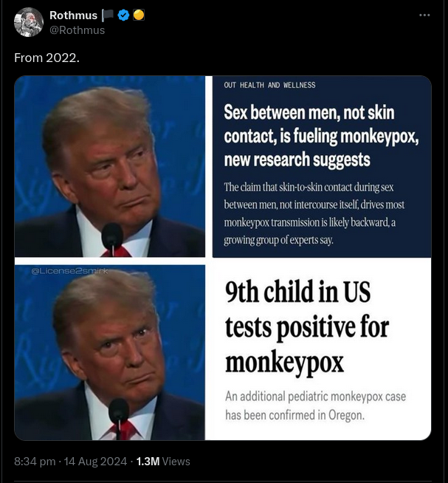The width and height of the screenshot is (448, 483).
Task: Click the "9th child in US" headline
Action: pyautogui.click(x=307, y=326)
